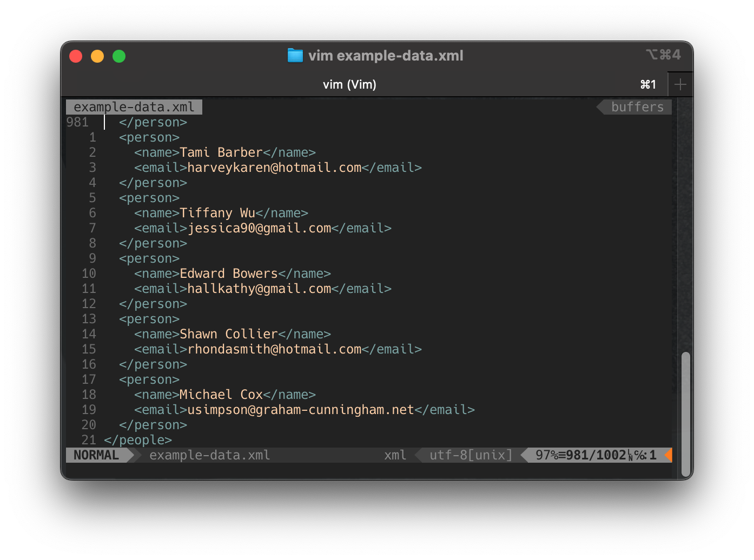Image resolution: width=754 pixels, height=560 pixels.
Task: Click the NORMAL mode indicator segment
Action: tap(96, 455)
